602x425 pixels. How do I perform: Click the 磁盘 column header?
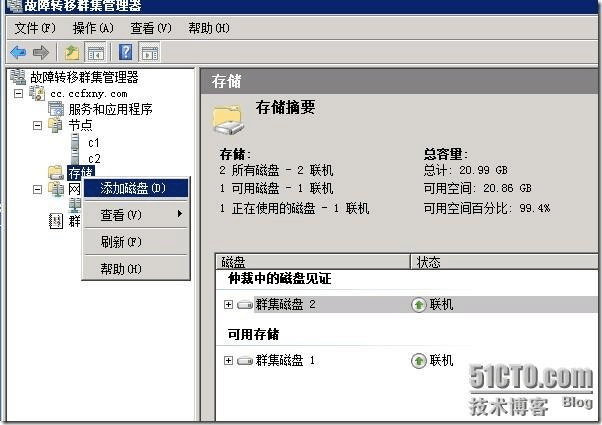tap(312, 261)
